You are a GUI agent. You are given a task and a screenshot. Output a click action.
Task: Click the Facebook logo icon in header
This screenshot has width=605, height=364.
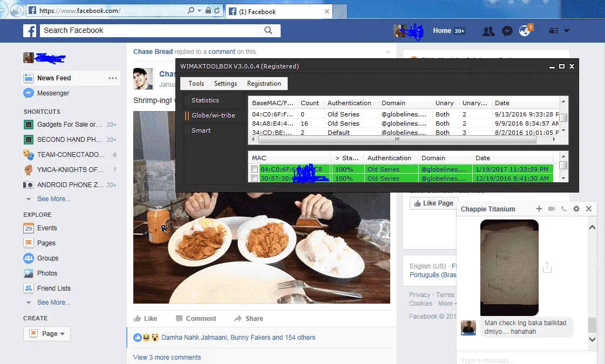30,30
